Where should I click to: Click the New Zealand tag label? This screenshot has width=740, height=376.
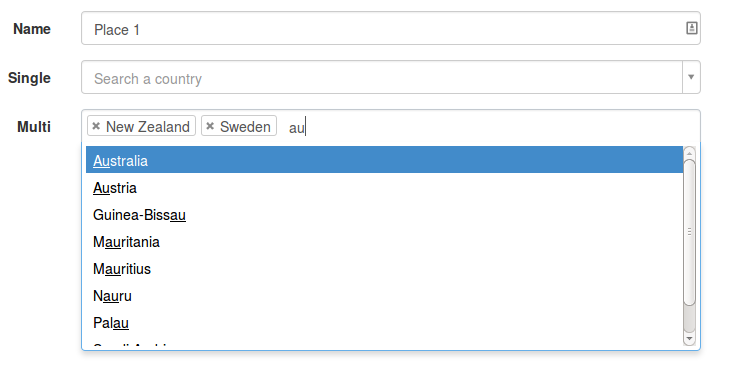click(x=148, y=126)
